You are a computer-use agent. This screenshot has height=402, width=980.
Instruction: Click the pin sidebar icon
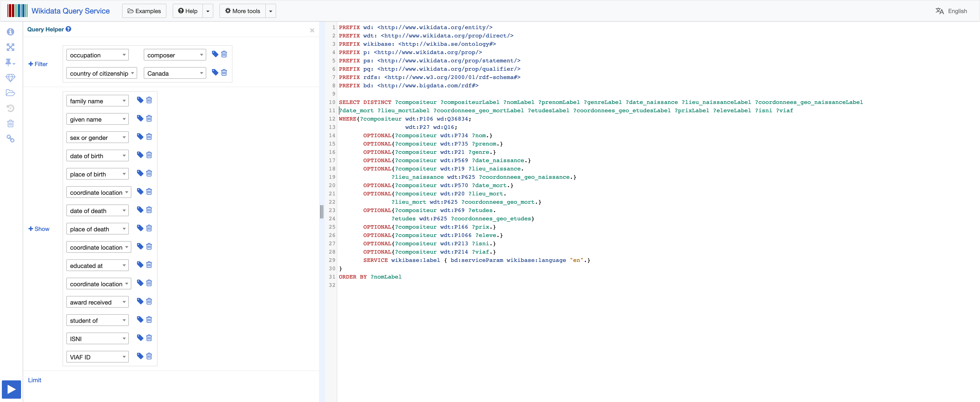pos(11,62)
